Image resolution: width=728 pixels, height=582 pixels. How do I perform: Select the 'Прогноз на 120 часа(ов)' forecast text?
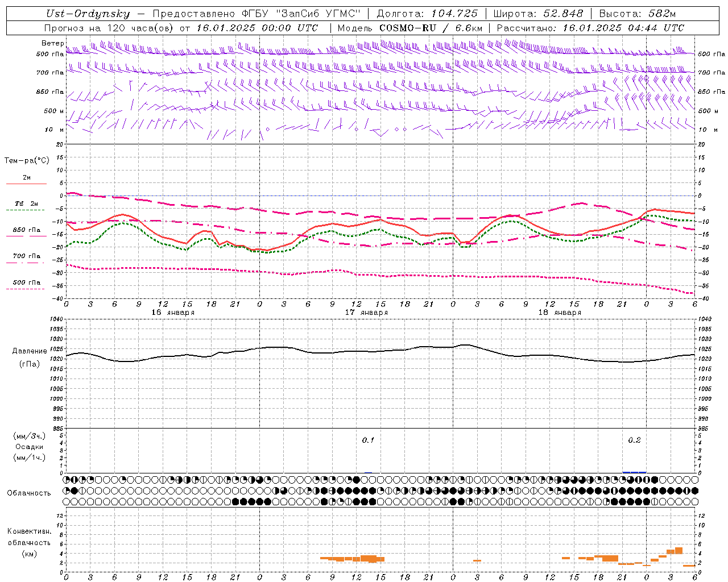109,28
